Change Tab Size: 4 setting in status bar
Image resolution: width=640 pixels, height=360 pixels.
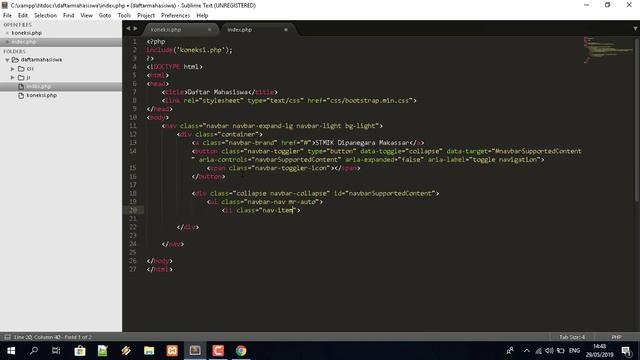[x=572, y=337]
